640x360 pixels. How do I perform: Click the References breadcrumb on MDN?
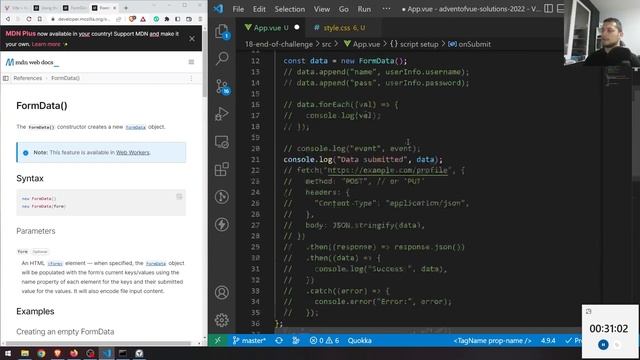point(27,78)
